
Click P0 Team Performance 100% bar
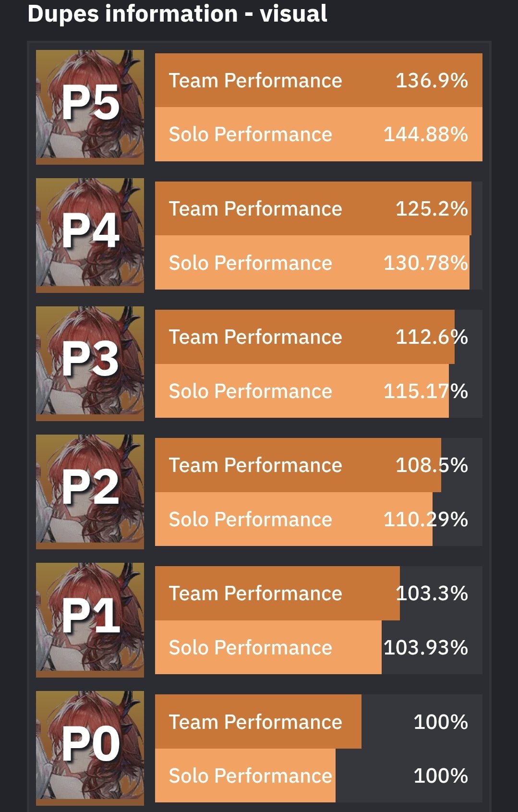(x=258, y=722)
